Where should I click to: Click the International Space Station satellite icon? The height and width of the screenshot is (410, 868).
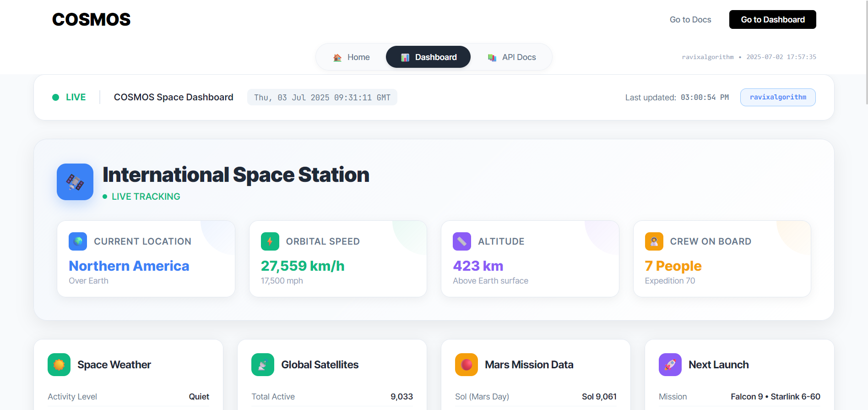75,182
